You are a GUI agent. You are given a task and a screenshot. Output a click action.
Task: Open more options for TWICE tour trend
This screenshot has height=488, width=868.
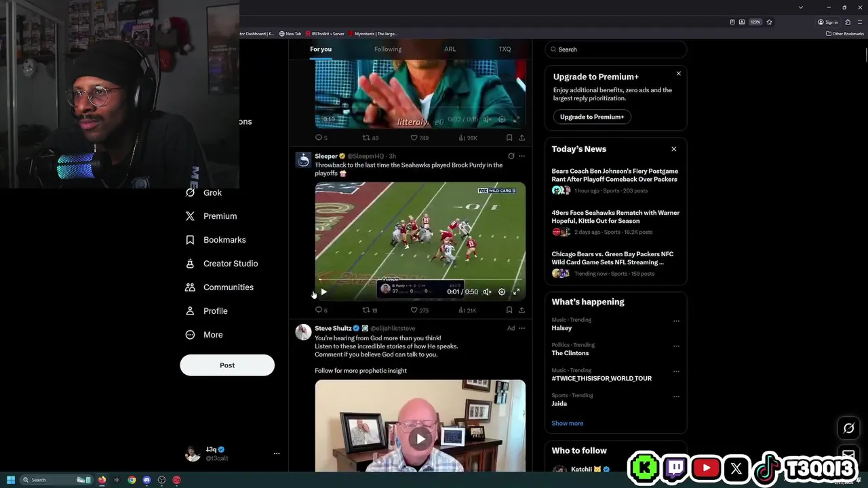click(676, 371)
